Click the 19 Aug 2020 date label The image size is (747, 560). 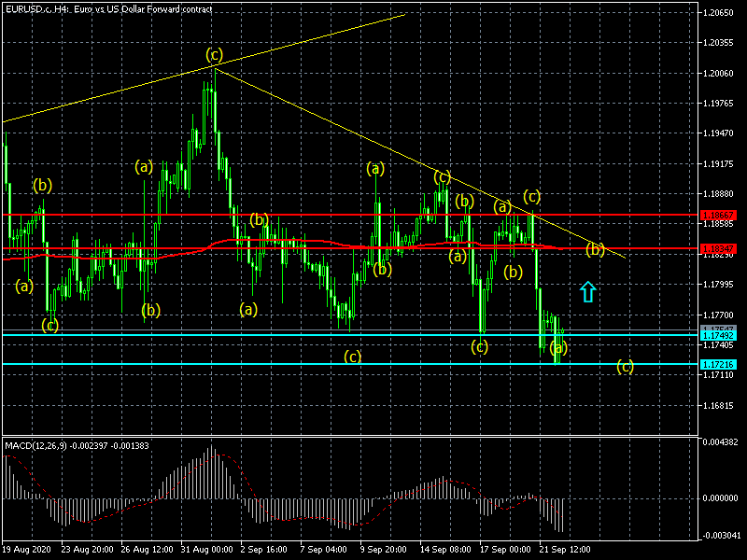point(25,551)
